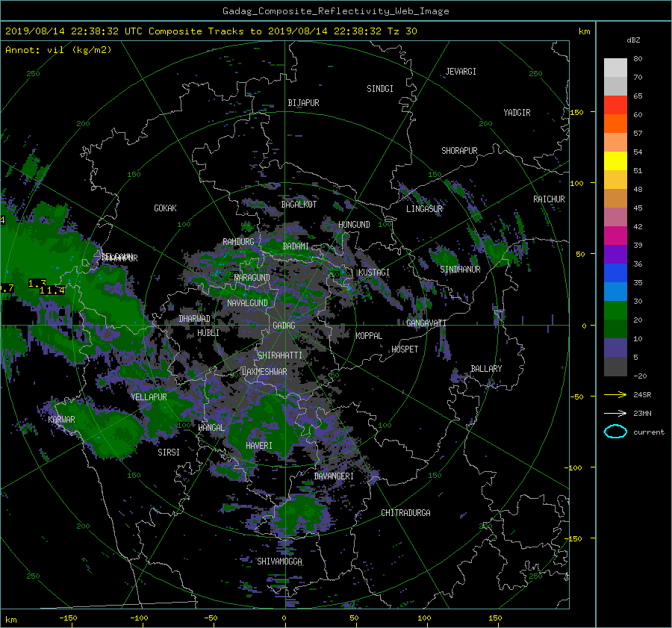The height and width of the screenshot is (628, 672).
Task: Click the 'dBZ' legend heading
Action: click(633, 40)
